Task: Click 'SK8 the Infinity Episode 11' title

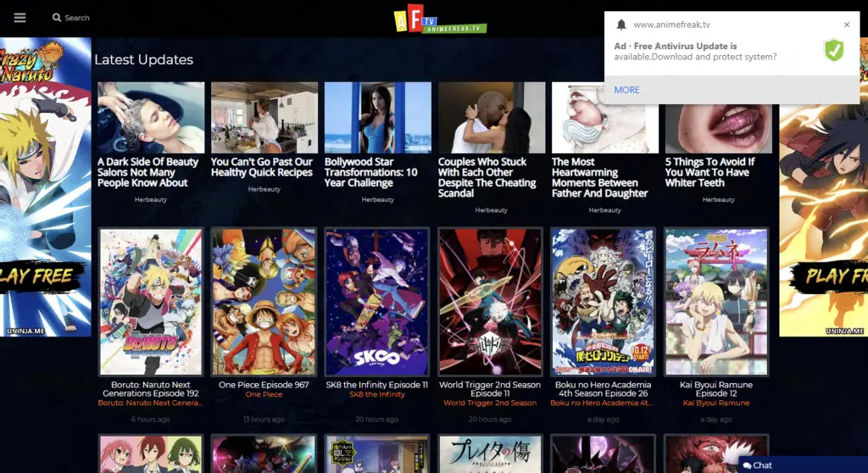Action: coord(377,384)
